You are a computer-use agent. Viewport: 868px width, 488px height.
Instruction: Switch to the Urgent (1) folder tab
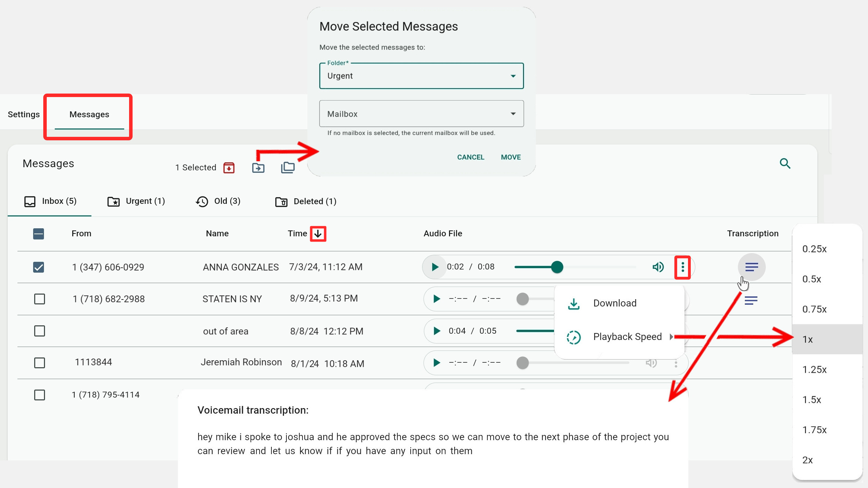136,201
